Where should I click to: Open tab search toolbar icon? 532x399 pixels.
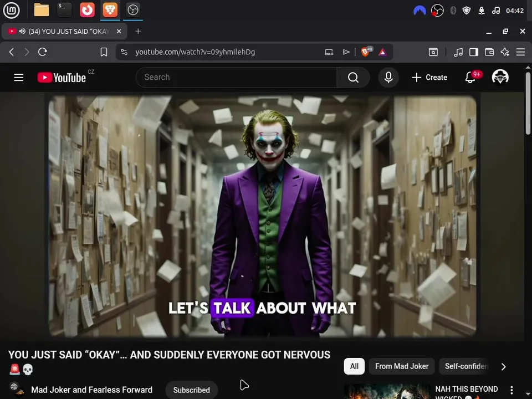(433, 52)
